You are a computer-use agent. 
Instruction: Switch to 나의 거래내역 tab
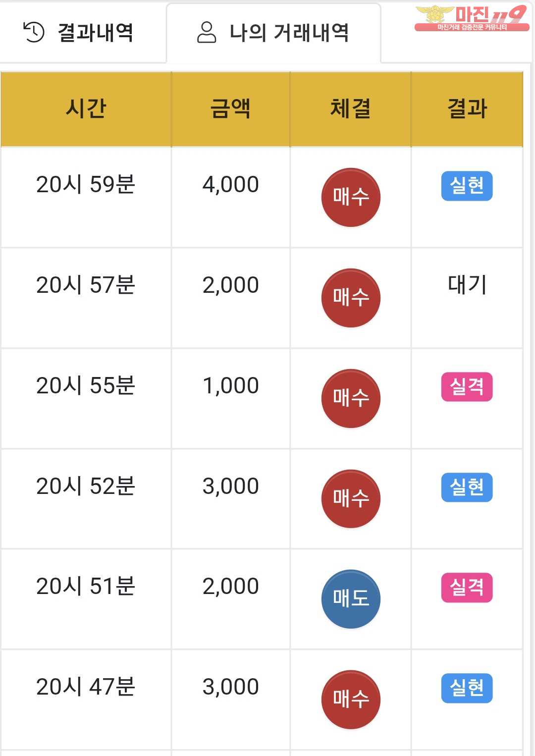pos(273,33)
